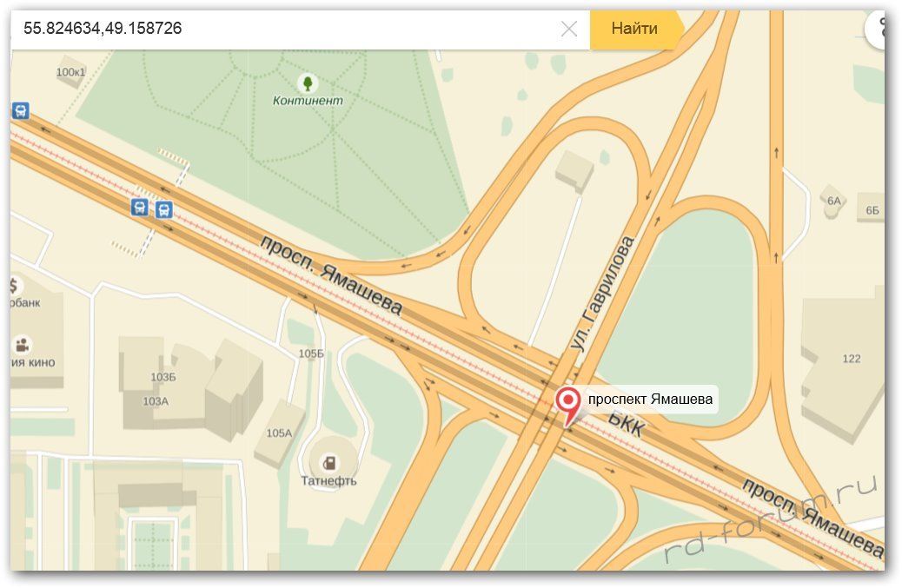The image size is (902, 588).
Task: Select the right bus stop icon of the pair
Action: (x=163, y=209)
